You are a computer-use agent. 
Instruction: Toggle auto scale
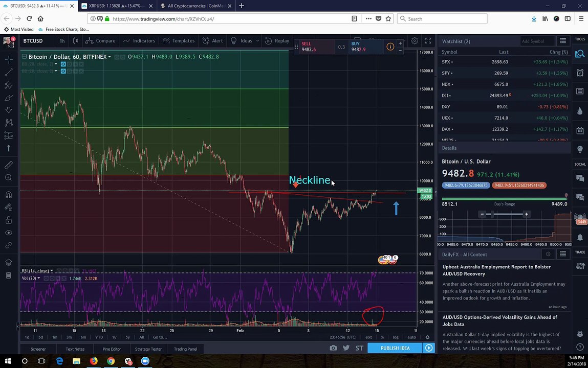[x=411, y=337]
